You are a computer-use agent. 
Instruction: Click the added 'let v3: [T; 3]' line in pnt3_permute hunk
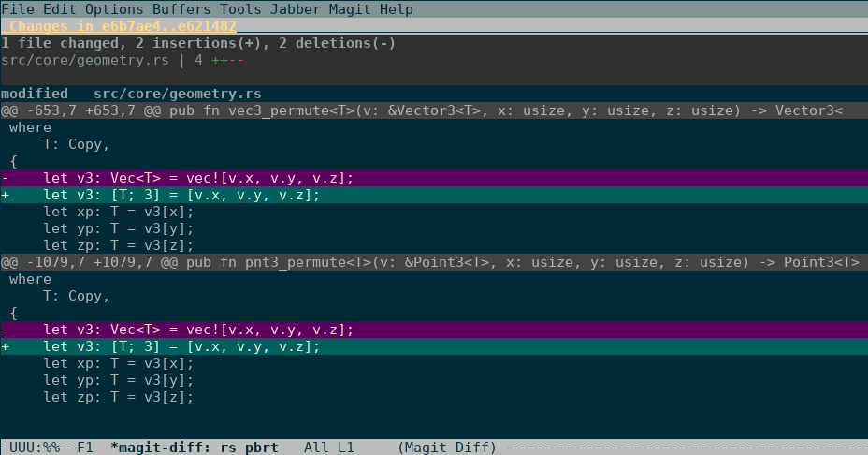pyautogui.click(x=434, y=346)
